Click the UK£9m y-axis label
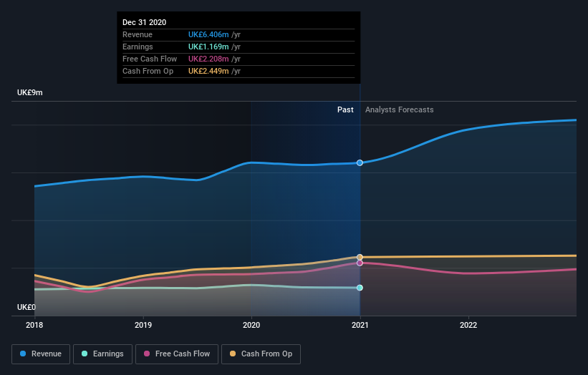 30,92
